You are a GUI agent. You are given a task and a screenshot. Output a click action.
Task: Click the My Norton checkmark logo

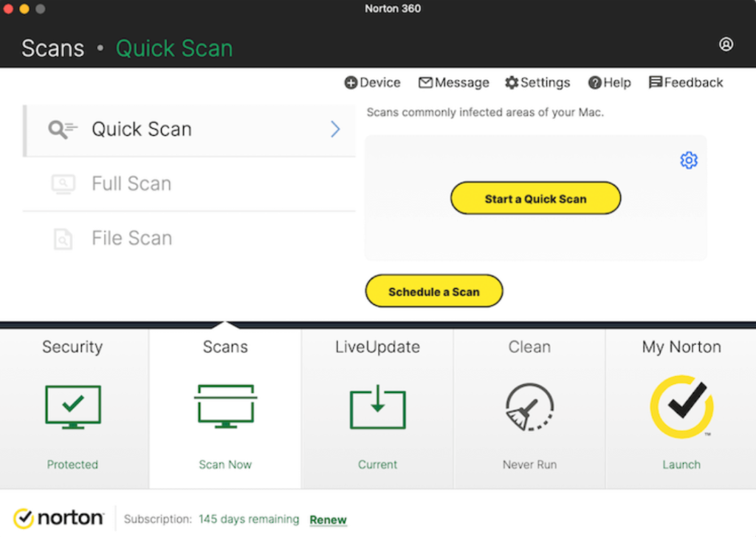pyautogui.click(x=681, y=407)
